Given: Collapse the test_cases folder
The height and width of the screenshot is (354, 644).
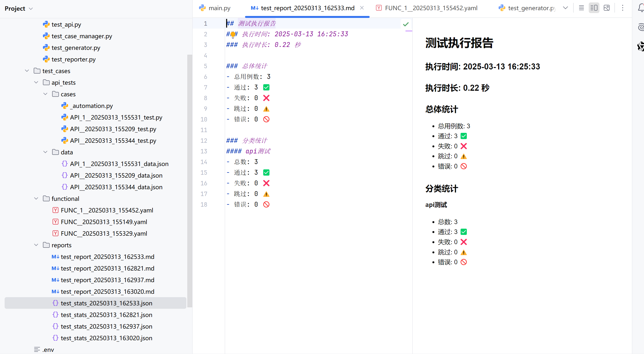Looking at the screenshot, I should [x=27, y=71].
